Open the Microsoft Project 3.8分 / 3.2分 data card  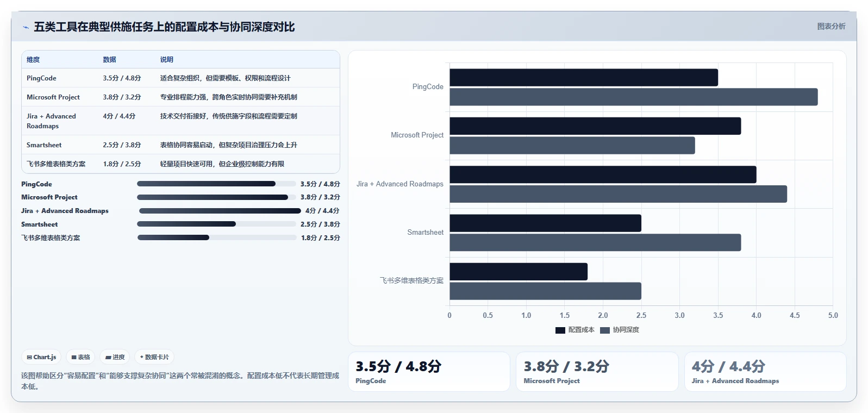coord(597,372)
